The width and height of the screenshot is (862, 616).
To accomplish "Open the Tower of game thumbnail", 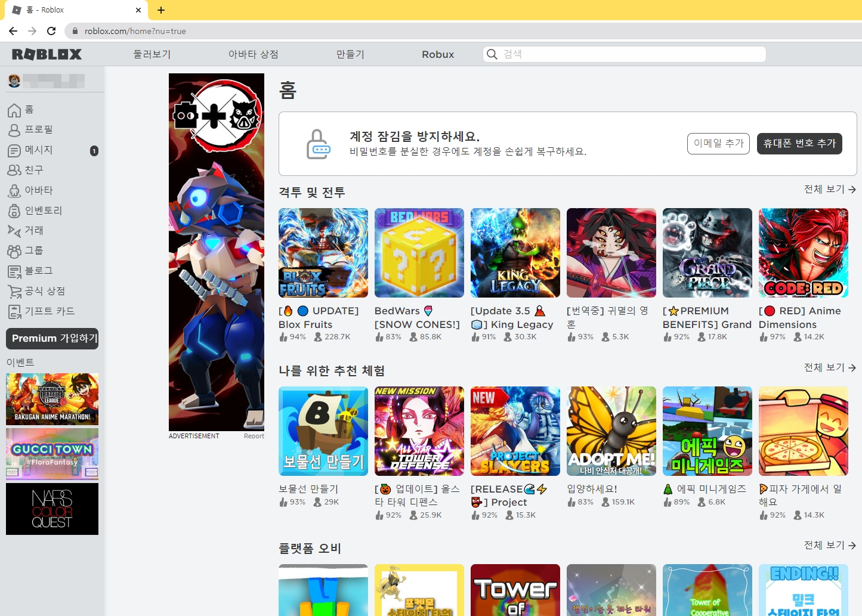I will click(x=515, y=590).
